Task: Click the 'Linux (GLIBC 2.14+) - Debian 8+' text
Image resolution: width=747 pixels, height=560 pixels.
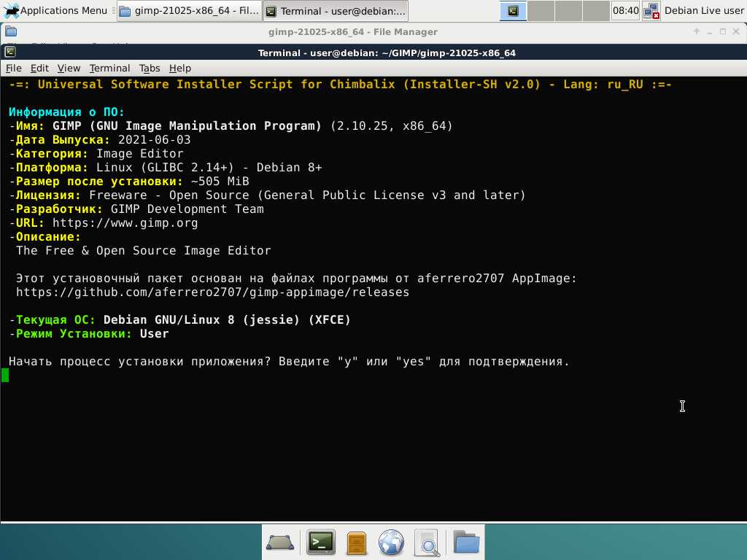Action: (x=209, y=167)
